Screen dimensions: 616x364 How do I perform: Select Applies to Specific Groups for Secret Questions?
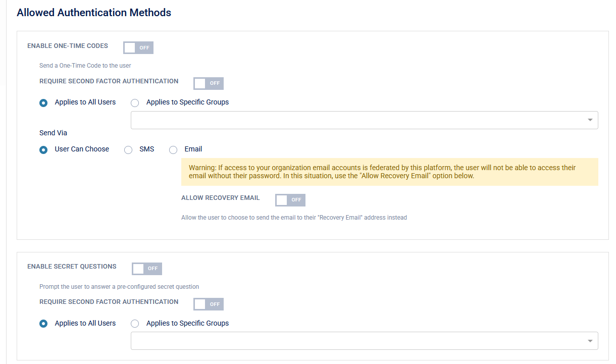click(x=135, y=324)
